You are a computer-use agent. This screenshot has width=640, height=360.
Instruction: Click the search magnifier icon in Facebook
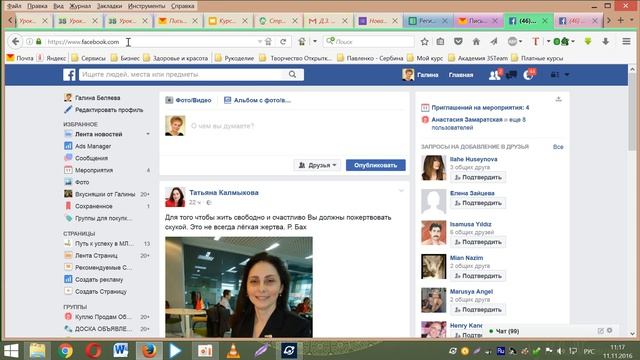click(x=292, y=74)
